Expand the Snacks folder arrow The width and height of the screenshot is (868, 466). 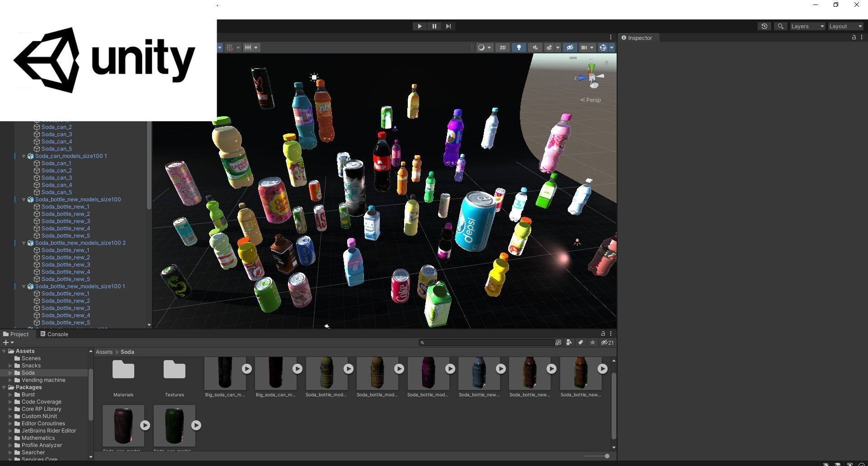pos(10,366)
